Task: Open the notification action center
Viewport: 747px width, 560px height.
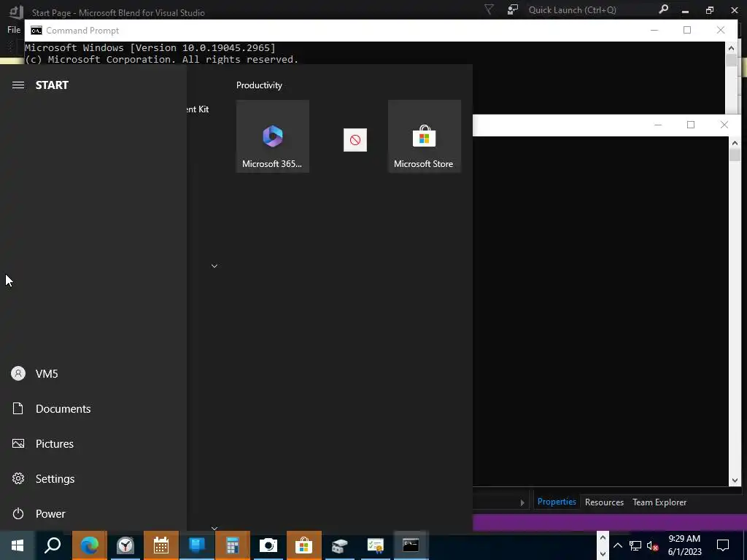Action: click(x=723, y=545)
